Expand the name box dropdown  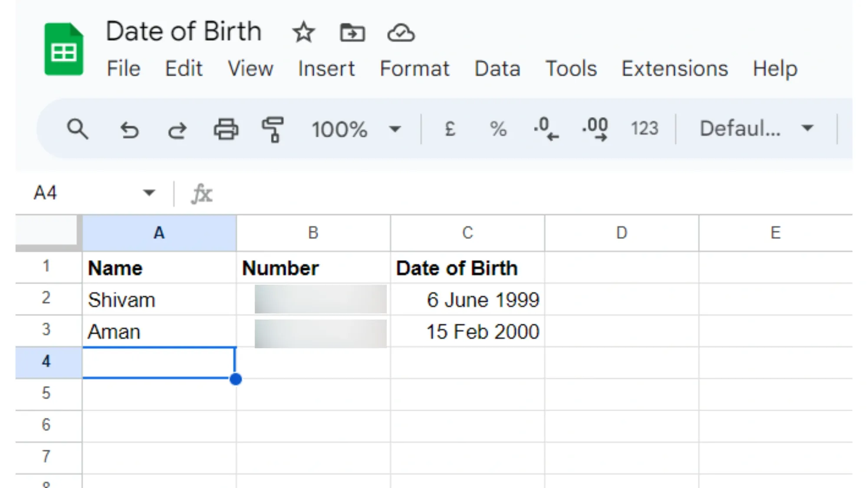click(x=148, y=193)
